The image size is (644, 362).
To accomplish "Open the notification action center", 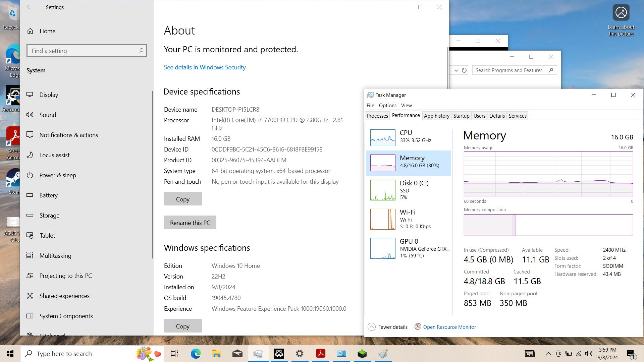I will point(631,354).
